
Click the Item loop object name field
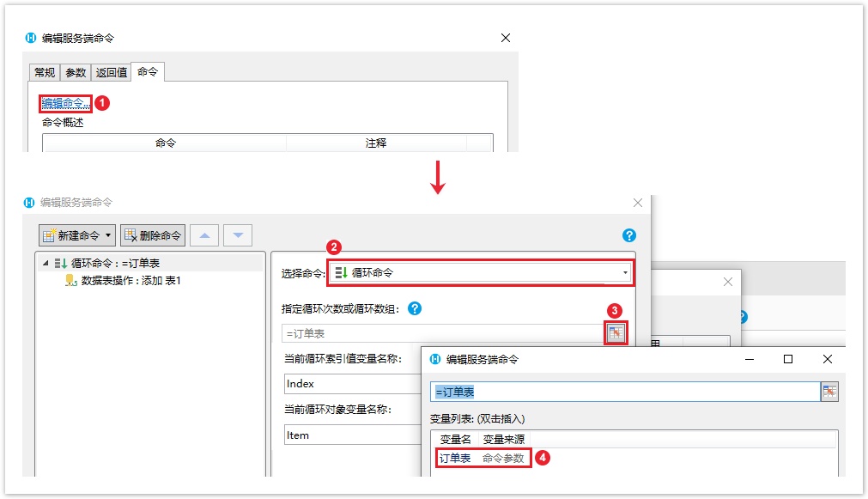point(352,435)
